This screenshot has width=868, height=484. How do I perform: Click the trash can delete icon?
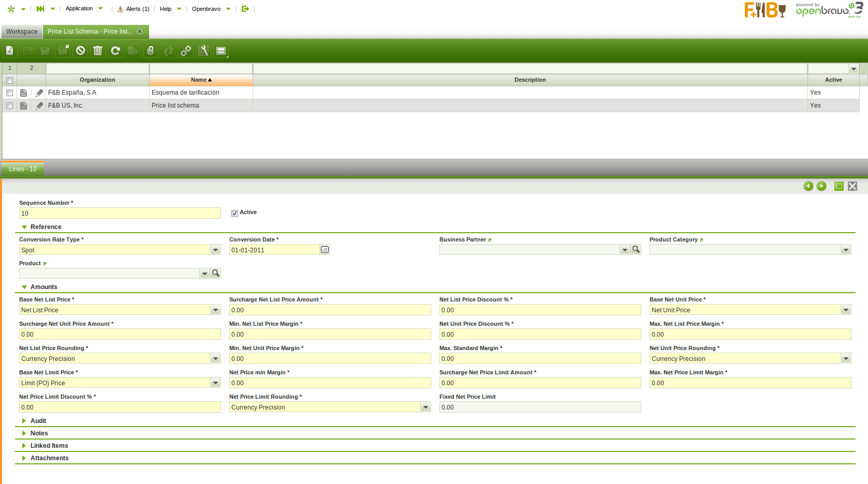98,51
